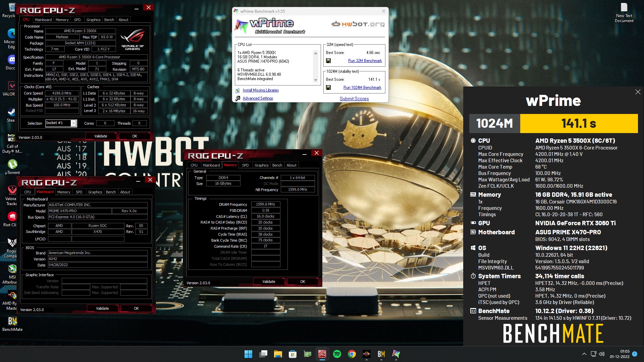The image size is (644, 362).
Task: Click the network icon in the system tray
Action: click(x=593, y=354)
